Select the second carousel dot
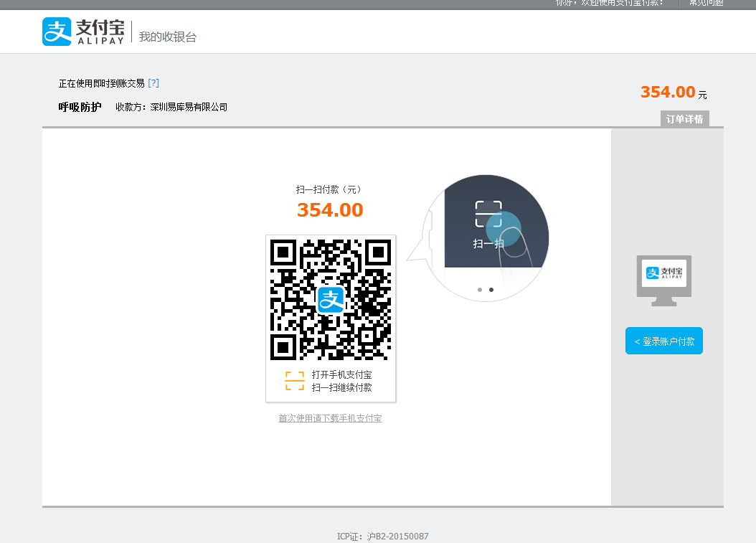The width and height of the screenshot is (756, 543). (491, 290)
